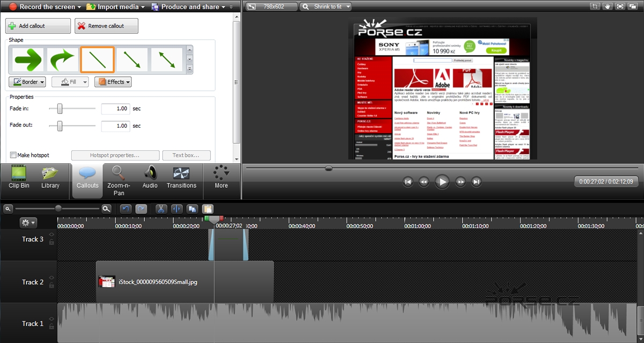Screen dimensions: 644x343
Task: Click the Remove callout button
Action: pos(106,26)
